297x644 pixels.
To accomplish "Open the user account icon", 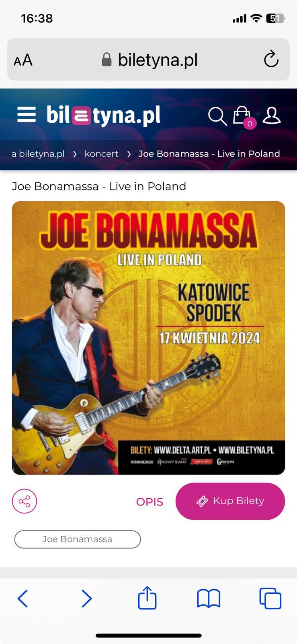I will 272,116.
